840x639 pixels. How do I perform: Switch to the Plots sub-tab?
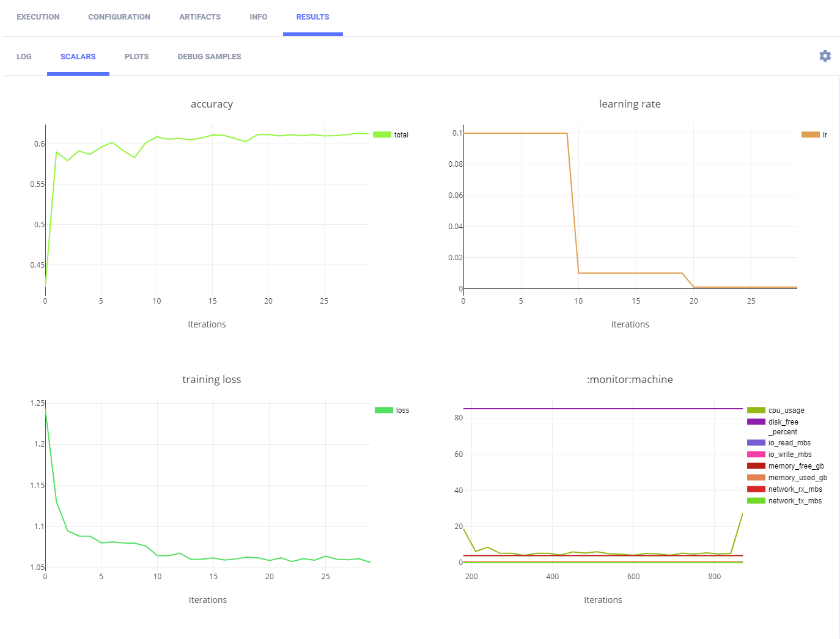(136, 57)
